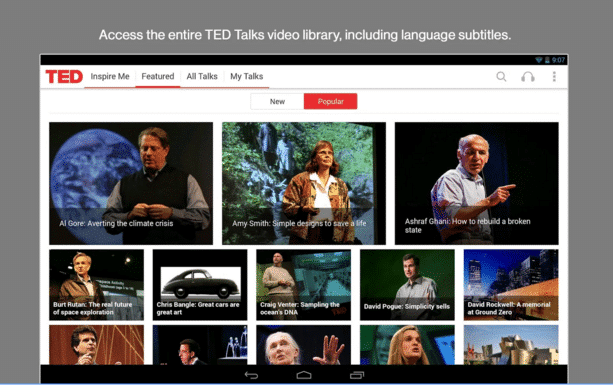
Task: Tap the Android back navigation button
Action: coord(251,375)
